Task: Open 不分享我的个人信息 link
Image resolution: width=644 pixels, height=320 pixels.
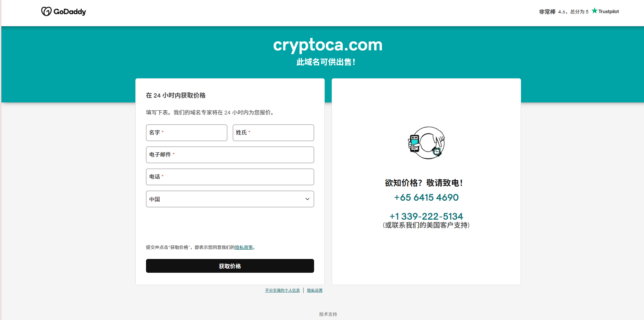Action: click(282, 290)
